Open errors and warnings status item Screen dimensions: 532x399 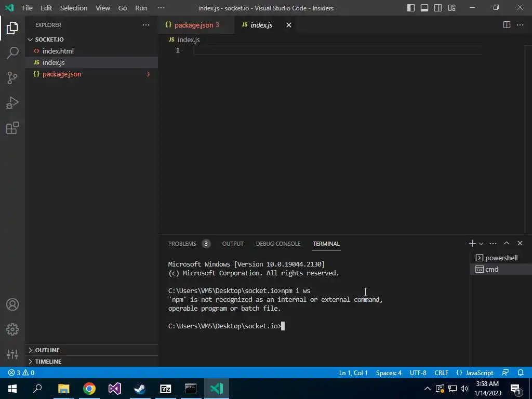coord(21,373)
